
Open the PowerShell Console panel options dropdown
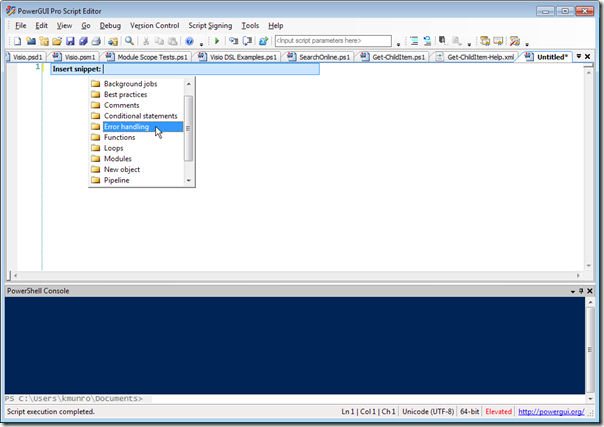tap(573, 291)
